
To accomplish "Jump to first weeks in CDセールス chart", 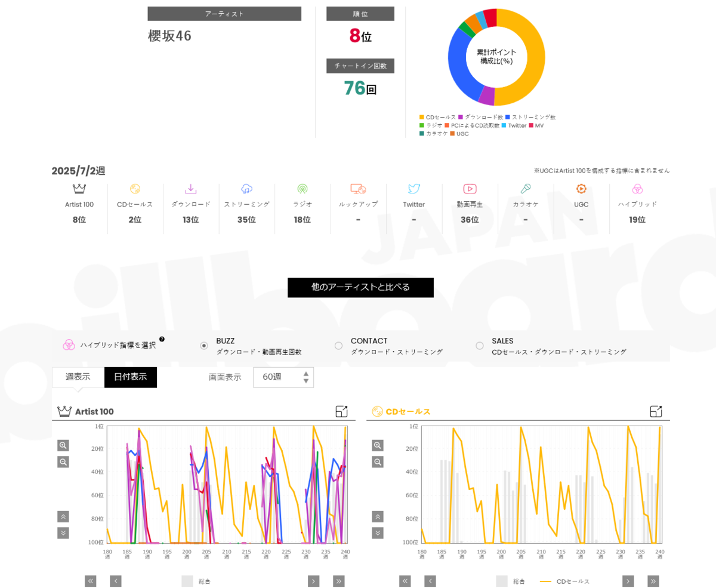I will (405, 581).
